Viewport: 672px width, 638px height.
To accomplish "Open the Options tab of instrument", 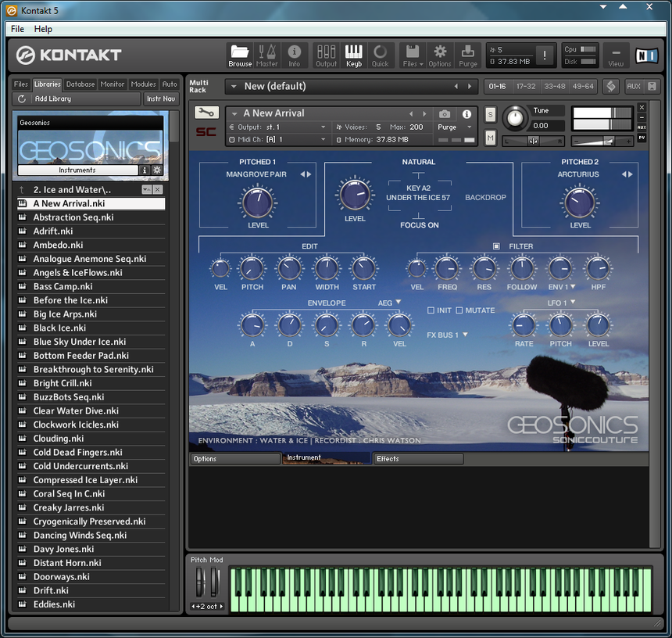I will tap(235, 459).
